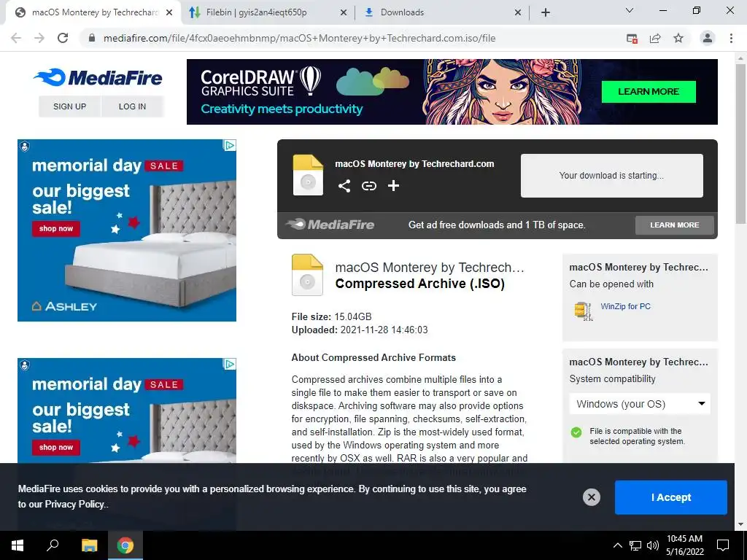Open the Chrome three-dot menu

tap(731, 38)
